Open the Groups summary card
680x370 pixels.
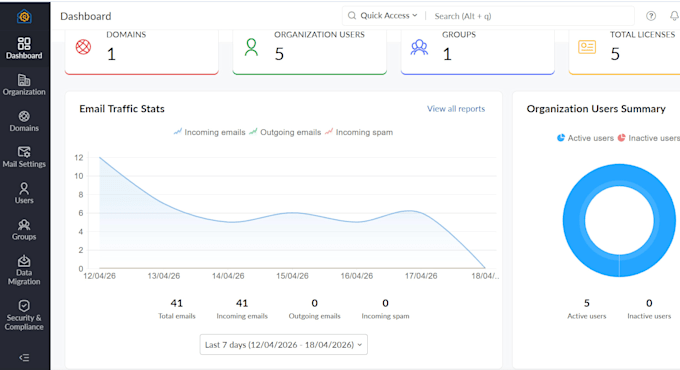coord(478,52)
